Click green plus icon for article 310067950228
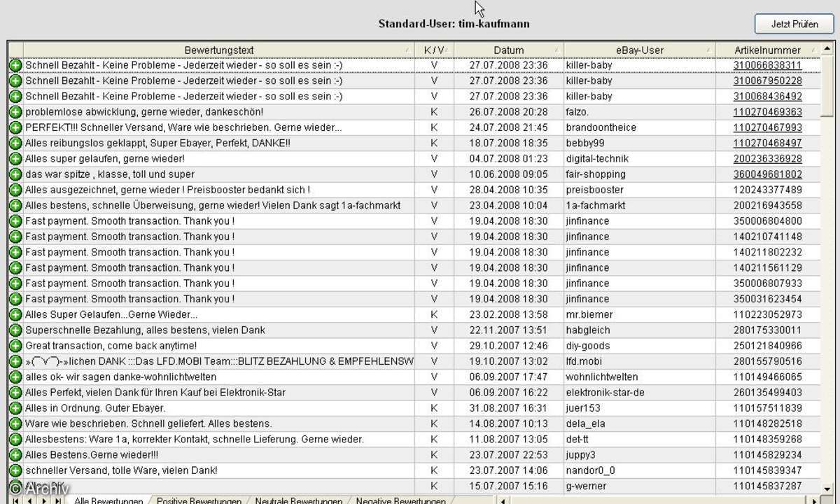 tap(15, 80)
